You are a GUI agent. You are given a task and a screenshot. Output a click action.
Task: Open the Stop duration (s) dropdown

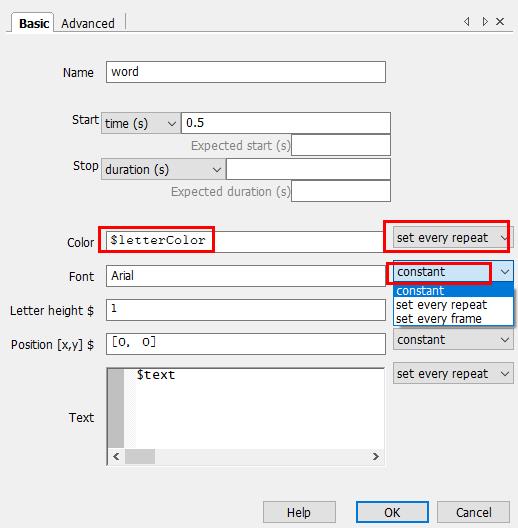coord(163,169)
